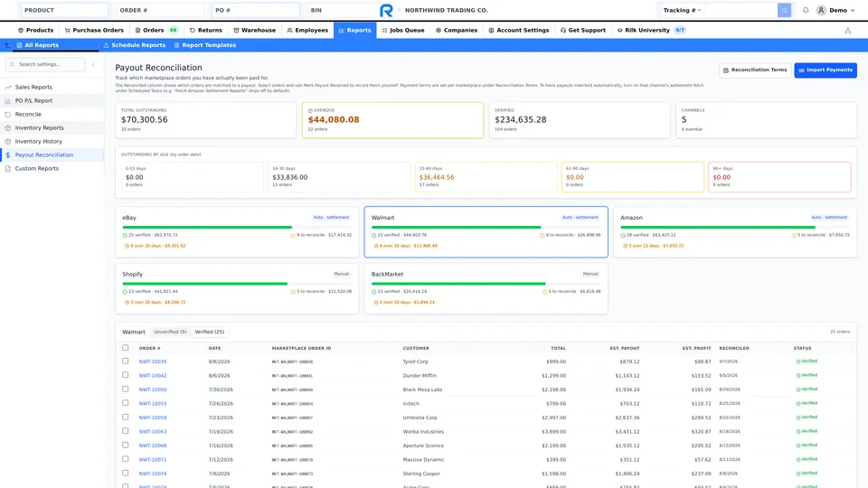Click the Overdue $44,080.08 summary card
This screenshot has width=868, height=488.
392,120
